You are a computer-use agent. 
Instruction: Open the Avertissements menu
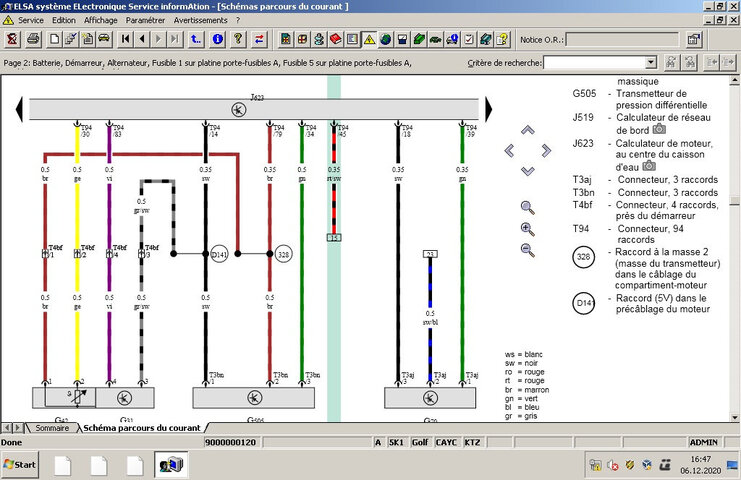(x=200, y=20)
